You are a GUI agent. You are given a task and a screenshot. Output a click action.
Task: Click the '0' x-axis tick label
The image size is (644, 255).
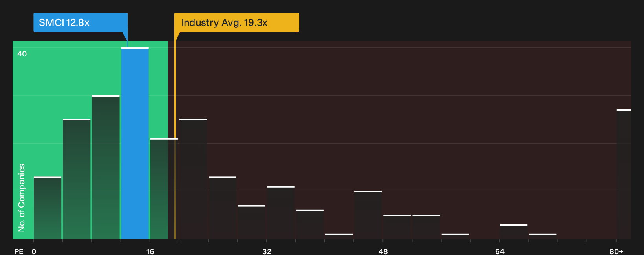tap(34, 251)
